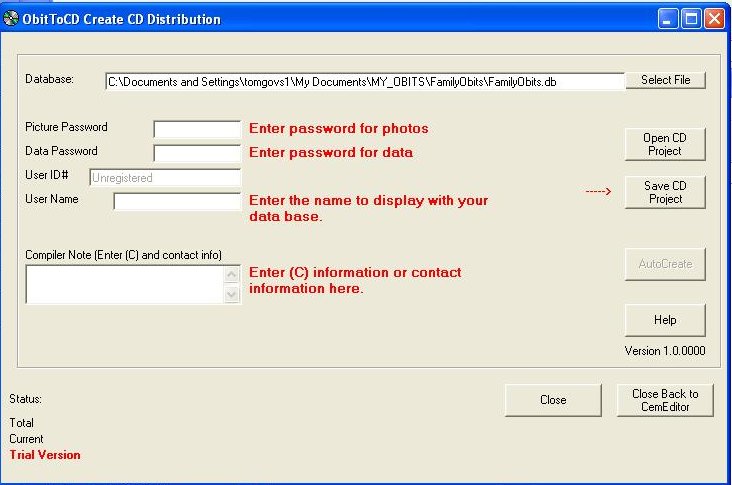Minimize the ObitToCD window
Screen dimensions: 732x485
click(x=668, y=19)
